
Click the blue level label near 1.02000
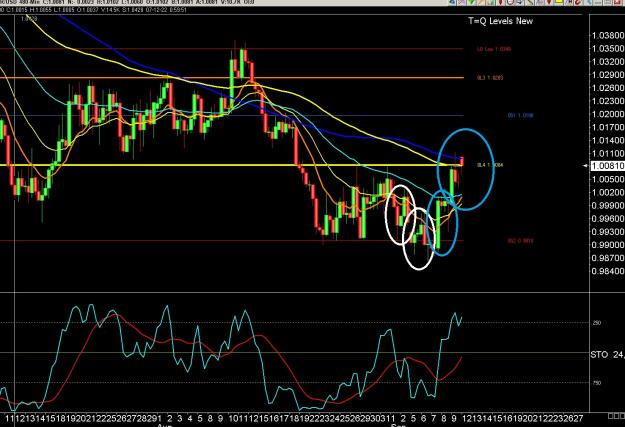[x=520, y=115]
